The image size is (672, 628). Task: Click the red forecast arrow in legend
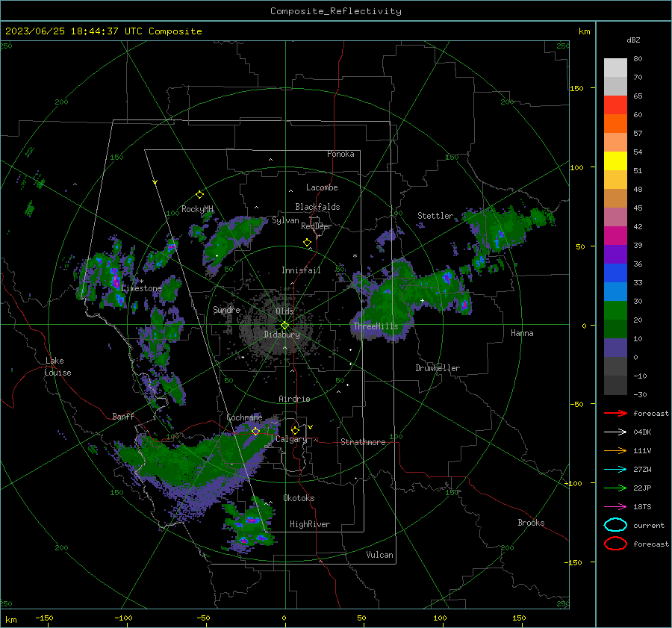point(615,413)
